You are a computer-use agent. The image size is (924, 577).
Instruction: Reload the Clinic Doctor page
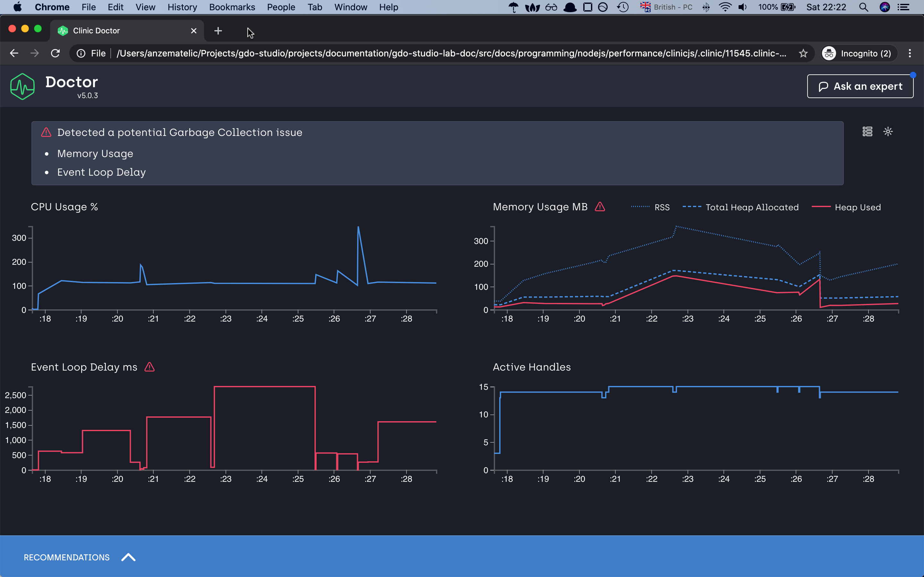click(56, 54)
